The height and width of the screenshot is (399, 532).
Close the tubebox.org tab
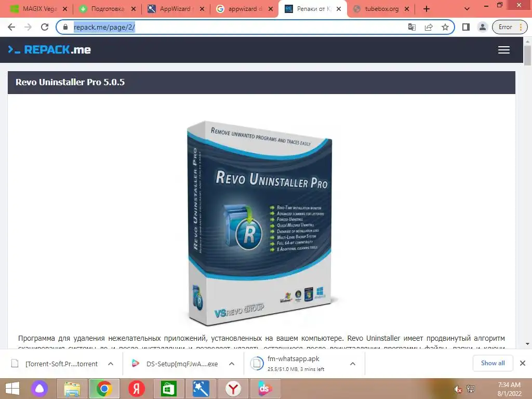(407, 9)
